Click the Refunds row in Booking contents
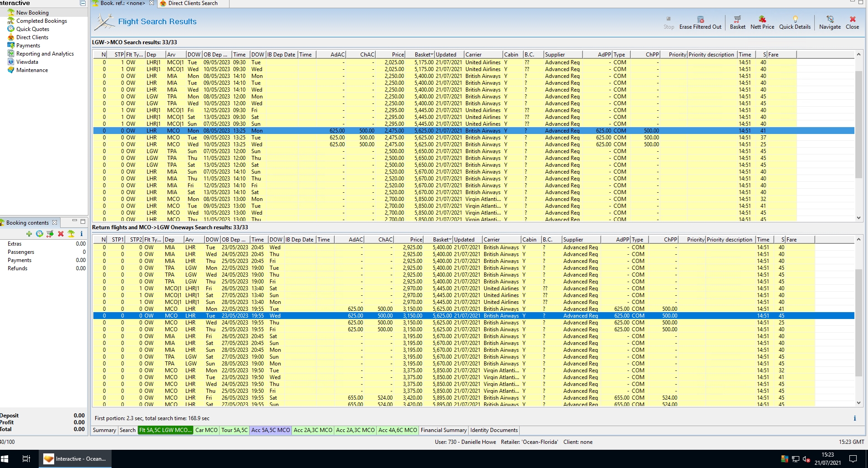The image size is (868, 468). click(x=44, y=268)
